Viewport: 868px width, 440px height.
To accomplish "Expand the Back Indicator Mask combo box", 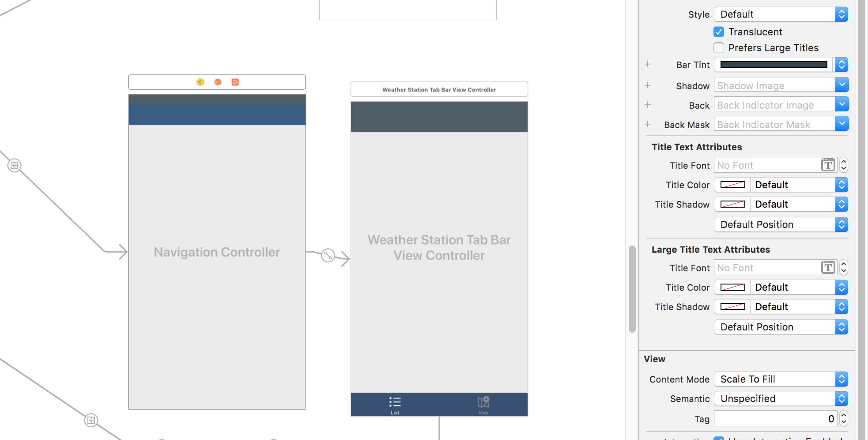I will (842, 124).
